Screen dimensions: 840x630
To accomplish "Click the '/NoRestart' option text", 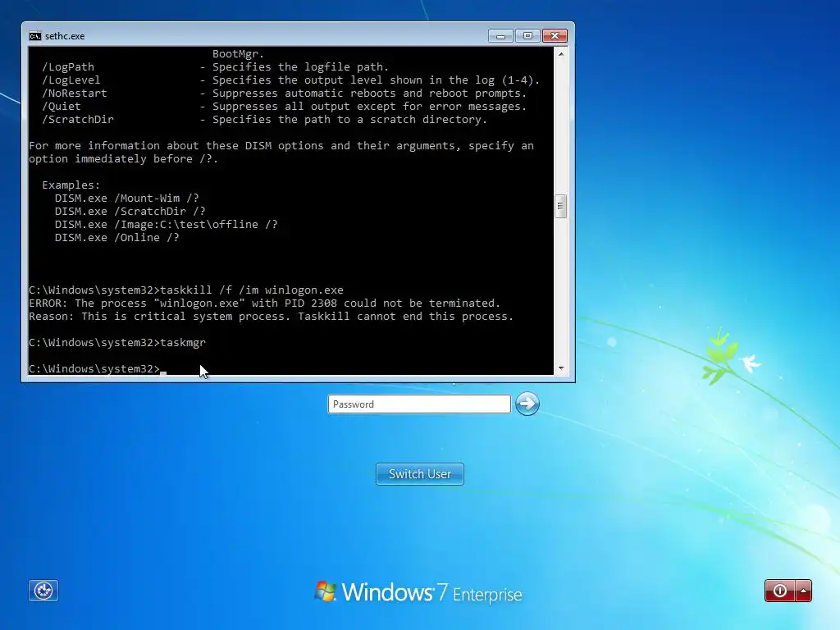I will click(x=75, y=94).
